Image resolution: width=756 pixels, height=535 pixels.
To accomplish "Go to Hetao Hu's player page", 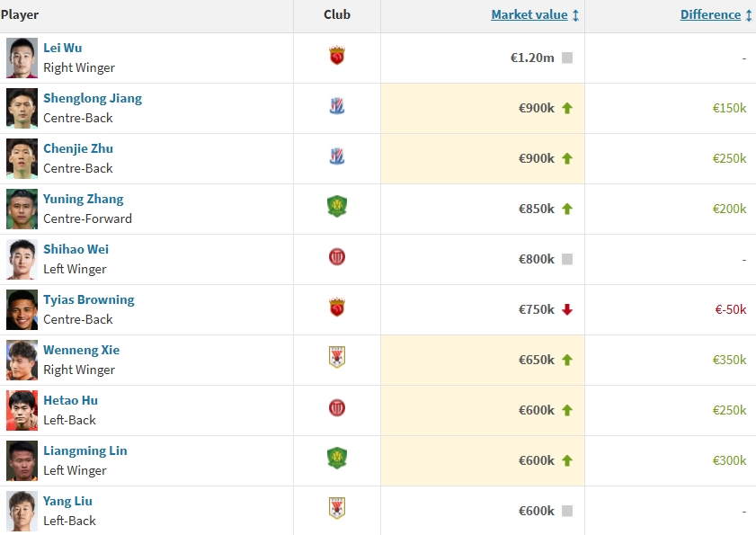I will 70,400.
